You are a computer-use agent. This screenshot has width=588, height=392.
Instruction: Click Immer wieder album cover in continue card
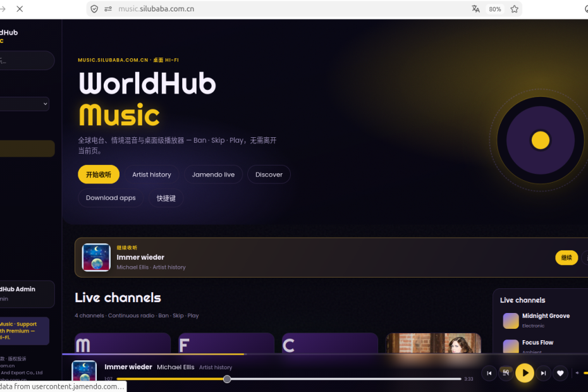pos(96,257)
